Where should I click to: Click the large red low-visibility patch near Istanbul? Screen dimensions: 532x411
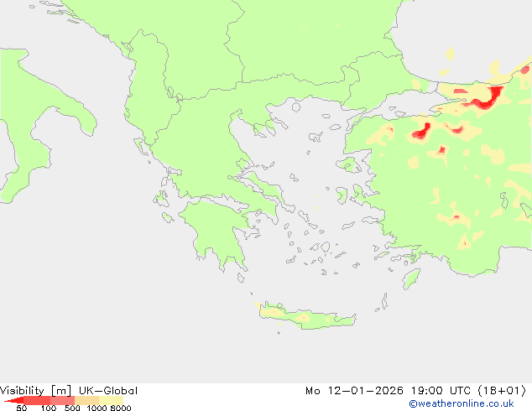point(488,97)
